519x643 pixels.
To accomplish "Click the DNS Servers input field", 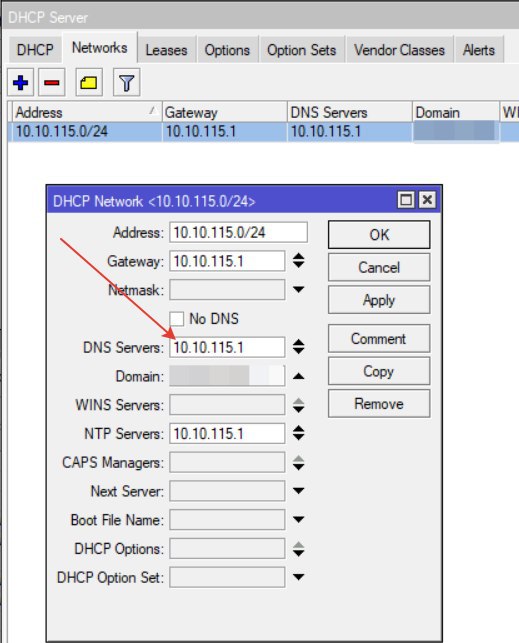I will pyautogui.click(x=227, y=347).
